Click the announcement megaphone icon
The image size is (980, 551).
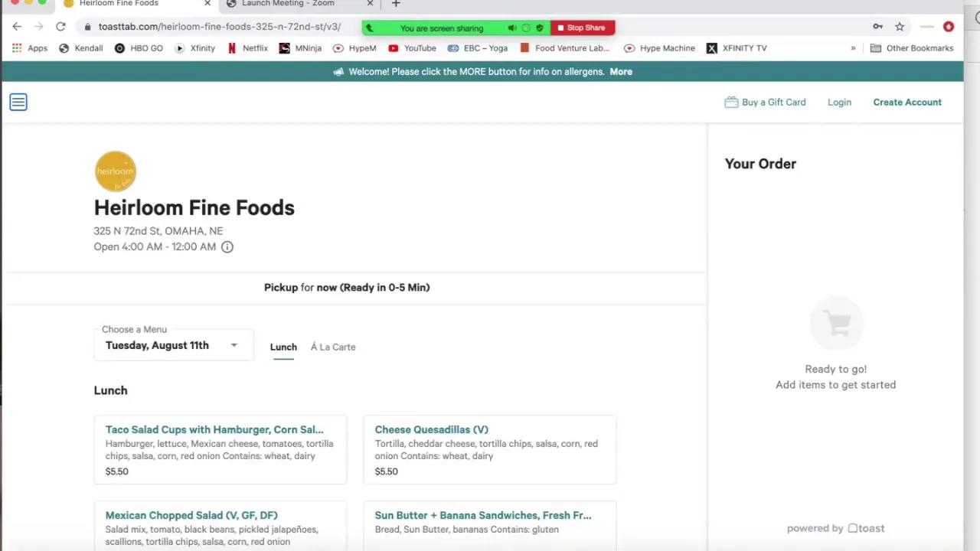[338, 72]
